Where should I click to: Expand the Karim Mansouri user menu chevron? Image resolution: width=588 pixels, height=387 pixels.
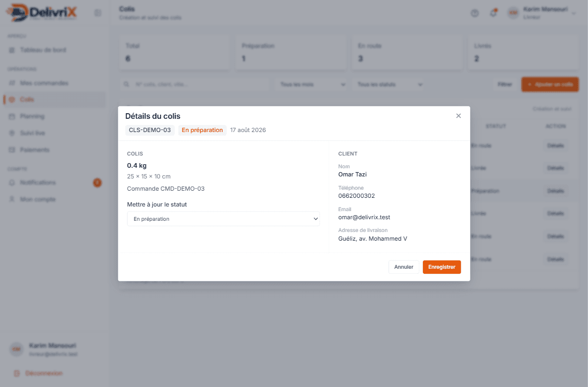(x=574, y=14)
